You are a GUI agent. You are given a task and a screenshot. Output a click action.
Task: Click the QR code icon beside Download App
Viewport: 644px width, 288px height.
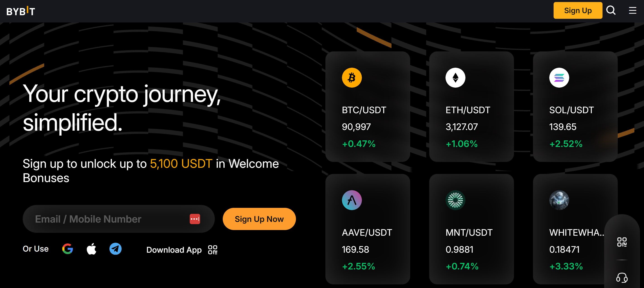[213, 250]
